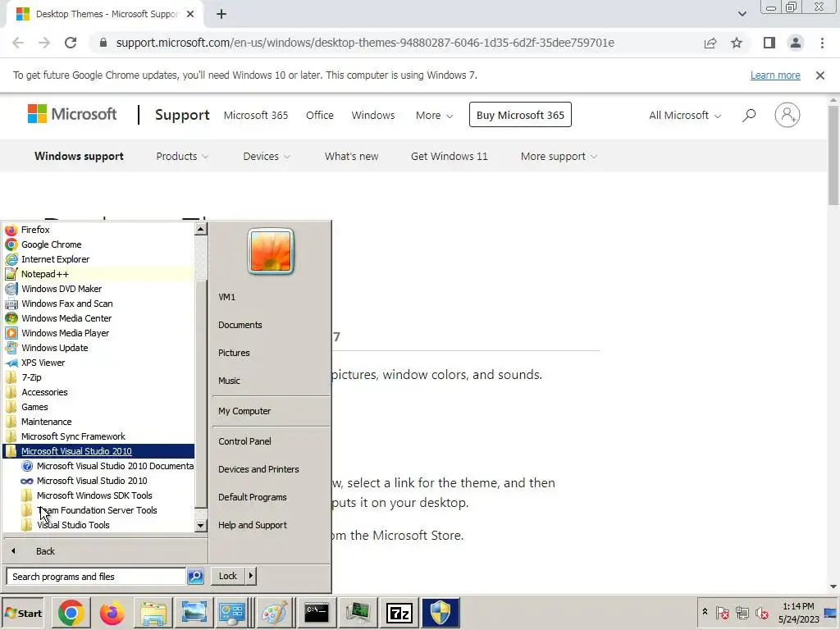The image size is (840, 630).
Task: Open Default Programs
Action: point(253,497)
